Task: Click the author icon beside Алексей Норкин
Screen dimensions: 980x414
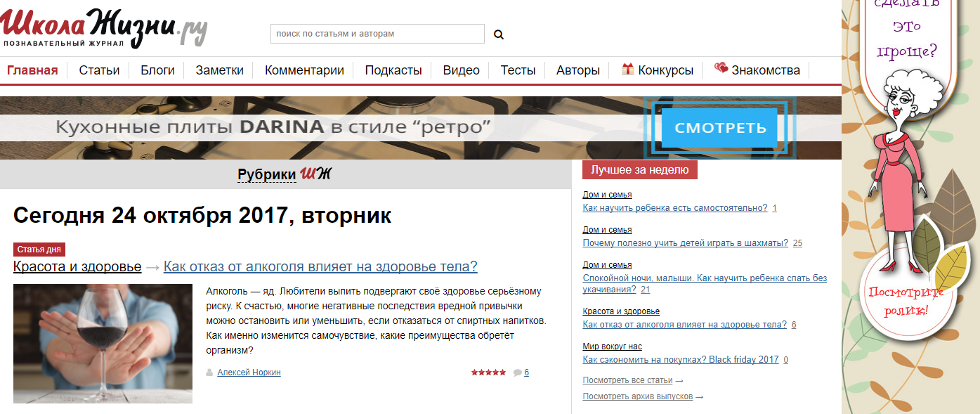Action: [x=209, y=373]
